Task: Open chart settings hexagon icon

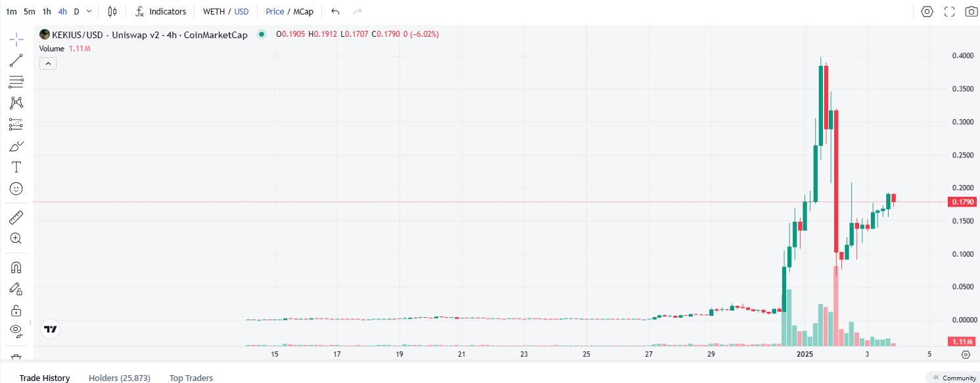Action: (x=927, y=11)
